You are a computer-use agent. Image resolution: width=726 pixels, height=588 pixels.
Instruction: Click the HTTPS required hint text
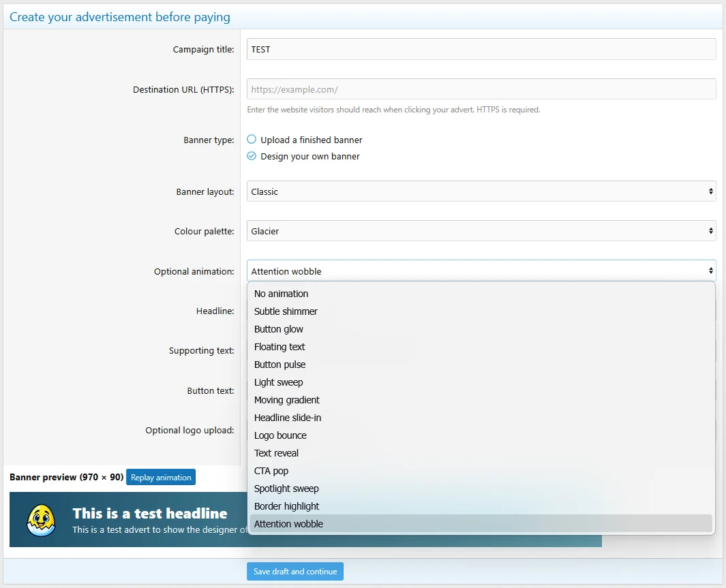click(x=393, y=110)
